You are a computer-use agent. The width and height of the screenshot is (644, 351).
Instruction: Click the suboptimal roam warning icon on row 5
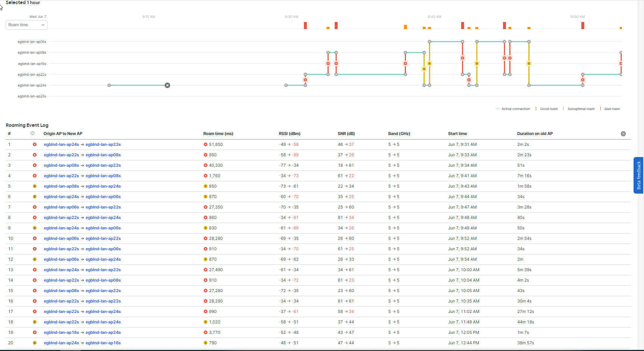[x=35, y=186]
